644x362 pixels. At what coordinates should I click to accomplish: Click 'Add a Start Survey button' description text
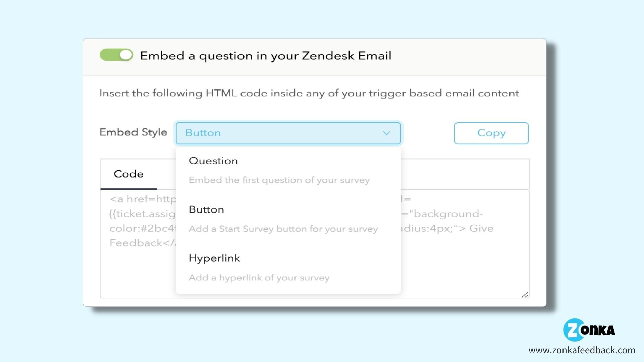click(283, 229)
